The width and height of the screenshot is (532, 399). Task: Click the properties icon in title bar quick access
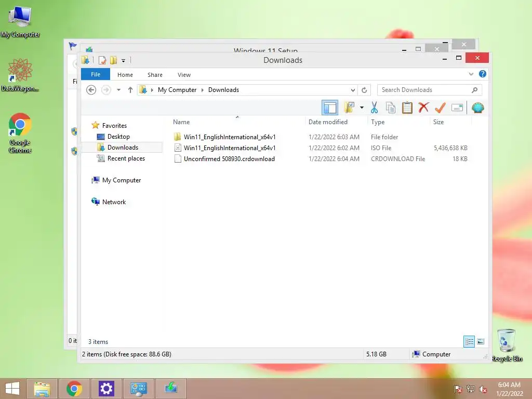pyautogui.click(x=102, y=60)
